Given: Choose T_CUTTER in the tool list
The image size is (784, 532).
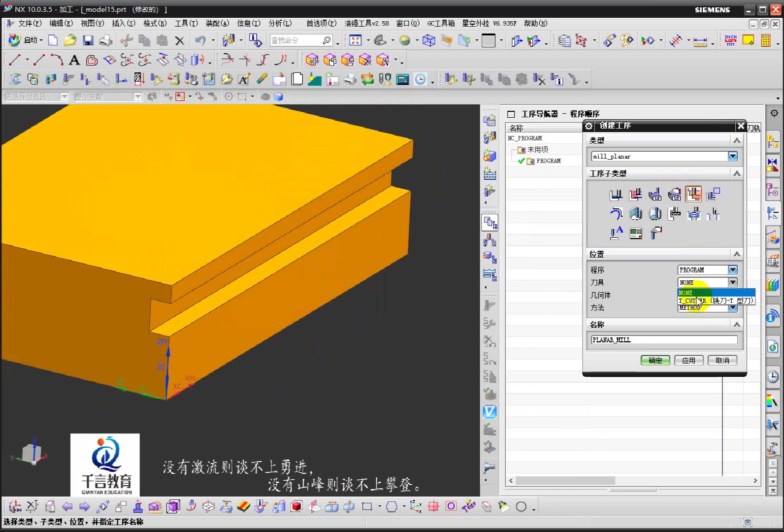Looking at the screenshot, I should coord(716,300).
